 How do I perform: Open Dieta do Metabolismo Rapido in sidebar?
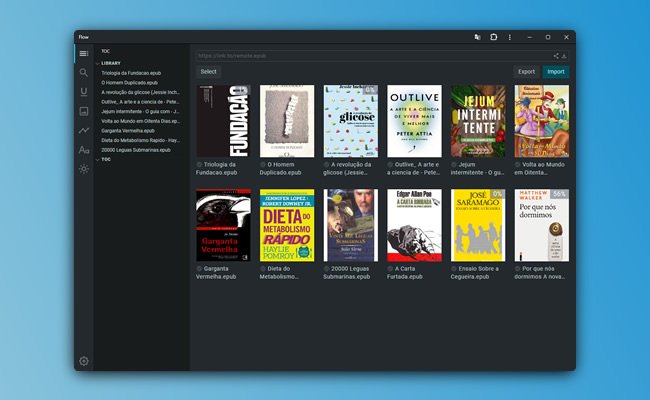[141, 140]
